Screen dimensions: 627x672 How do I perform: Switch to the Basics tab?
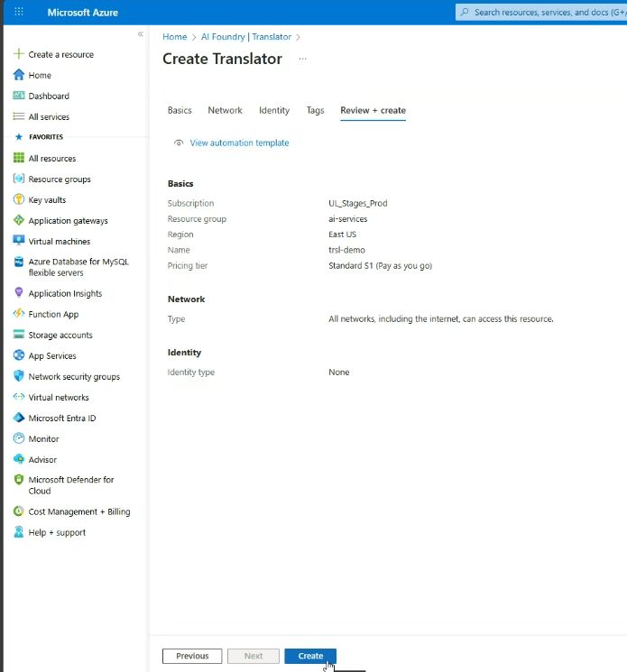pos(180,110)
